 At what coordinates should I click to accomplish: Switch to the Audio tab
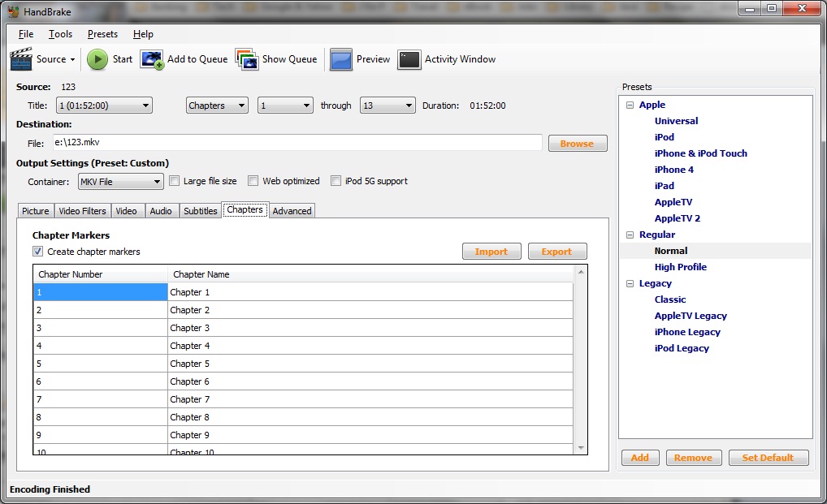pos(161,211)
